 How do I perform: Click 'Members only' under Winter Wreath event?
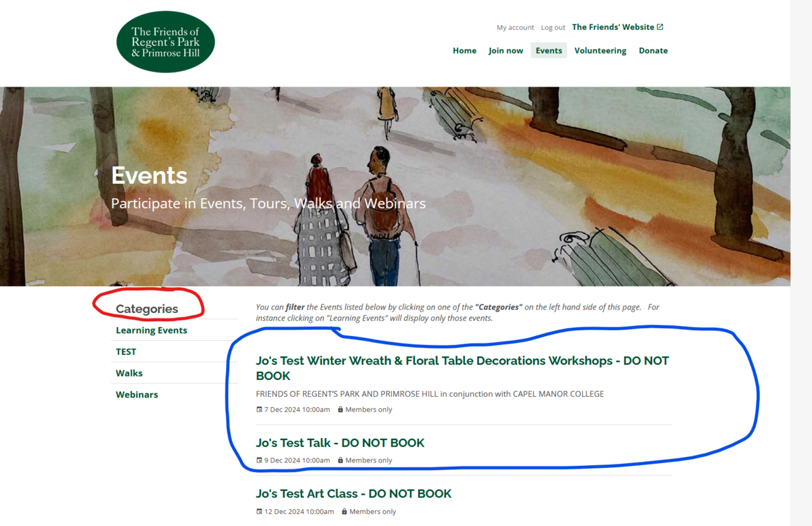click(369, 410)
